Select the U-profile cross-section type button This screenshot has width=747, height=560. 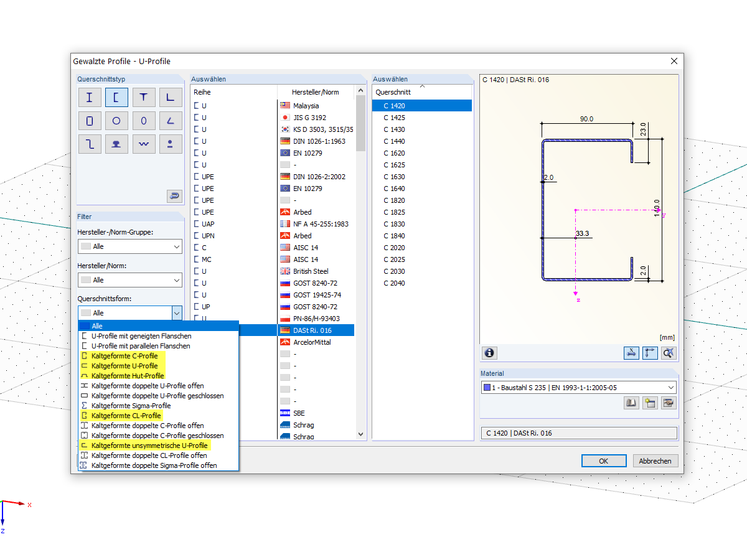(116, 97)
